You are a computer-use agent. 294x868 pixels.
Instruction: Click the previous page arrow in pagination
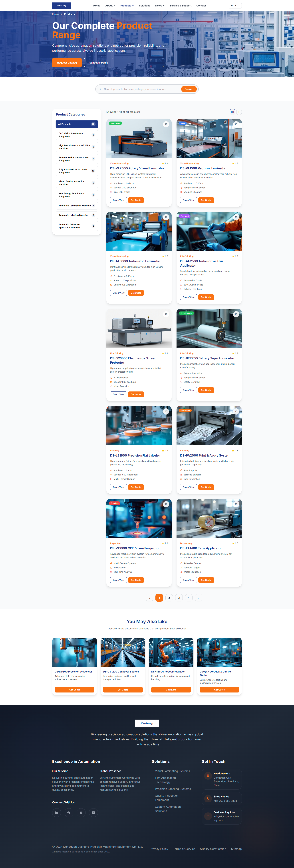[149, 597]
